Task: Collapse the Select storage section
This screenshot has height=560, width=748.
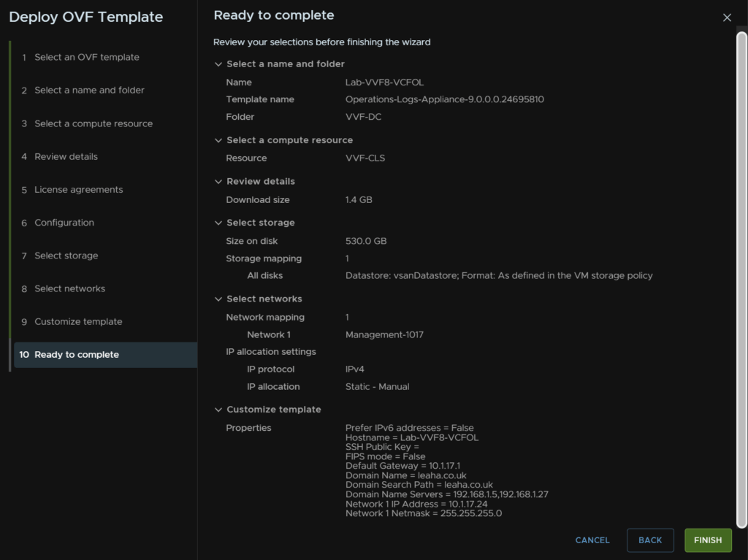Action: pos(218,223)
